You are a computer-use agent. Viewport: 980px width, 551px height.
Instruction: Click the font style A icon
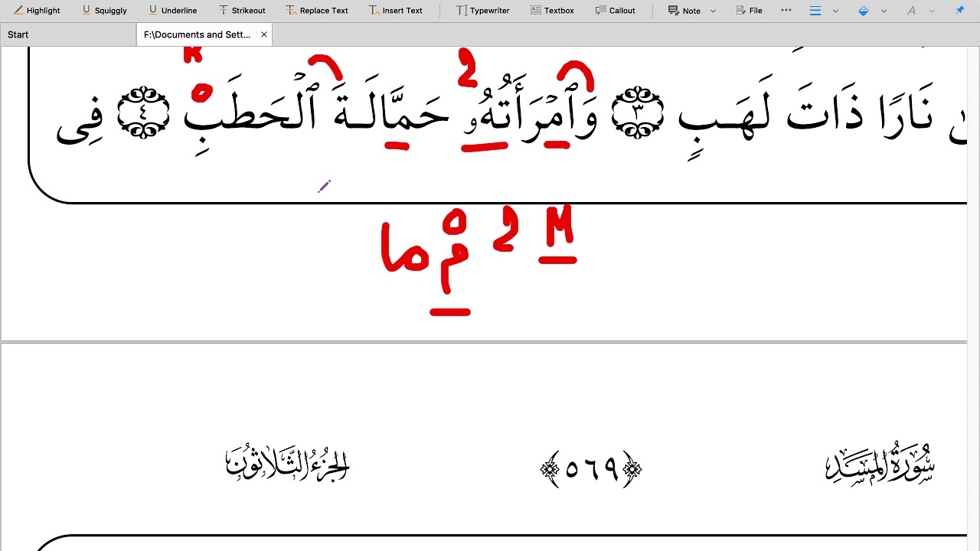(911, 11)
